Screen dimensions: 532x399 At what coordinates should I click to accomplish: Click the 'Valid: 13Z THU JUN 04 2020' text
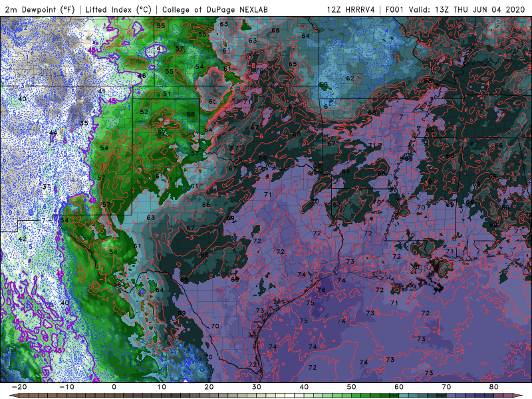click(x=467, y=10)
